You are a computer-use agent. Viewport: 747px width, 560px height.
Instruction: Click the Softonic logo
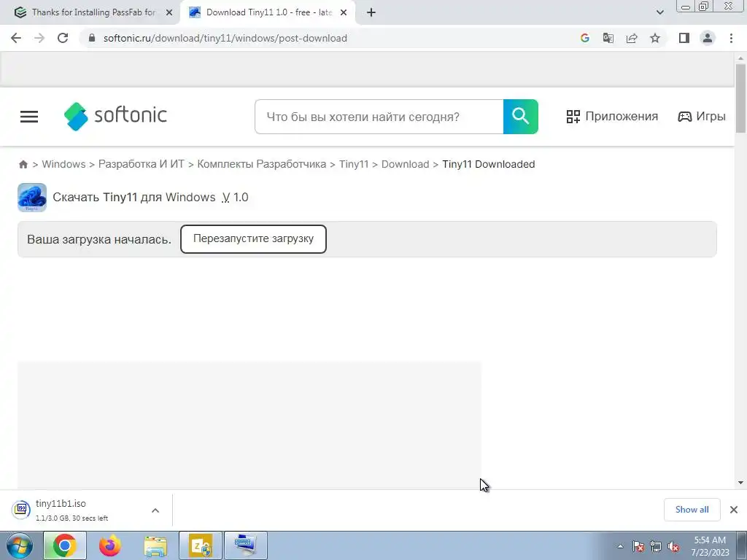(115, 116)
